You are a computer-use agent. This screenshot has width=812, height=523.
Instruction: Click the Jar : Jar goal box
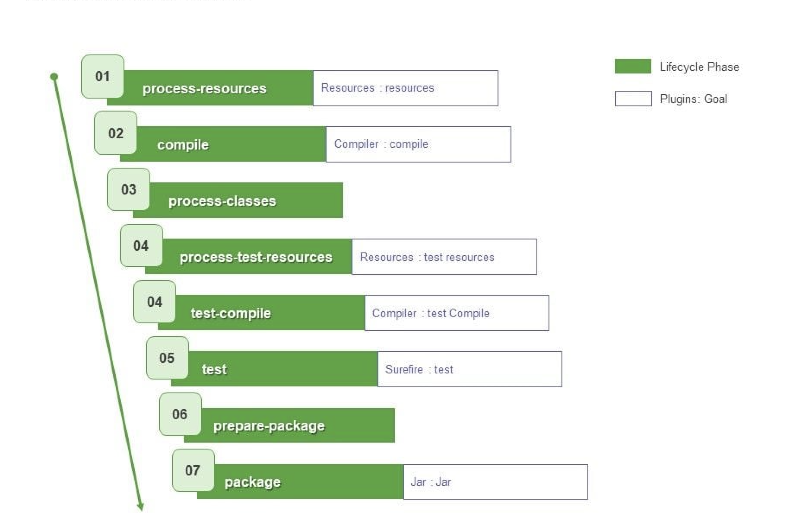(496, 482)
